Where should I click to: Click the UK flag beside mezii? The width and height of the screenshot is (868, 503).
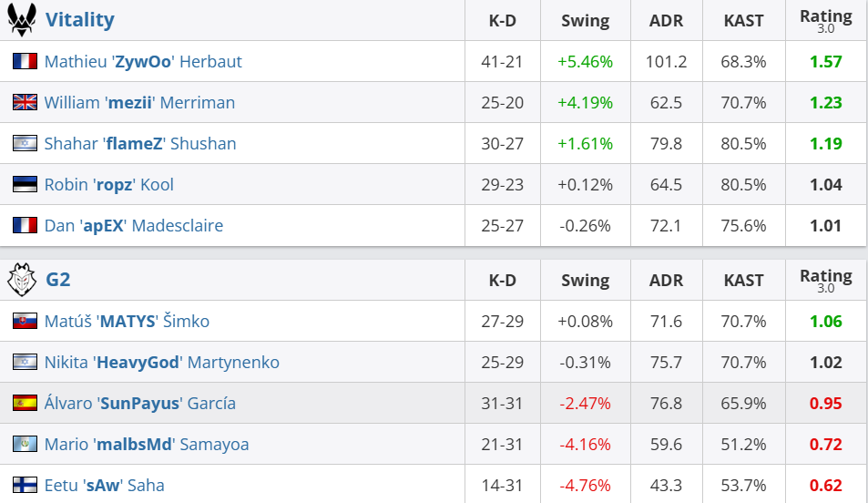[25, 103]
